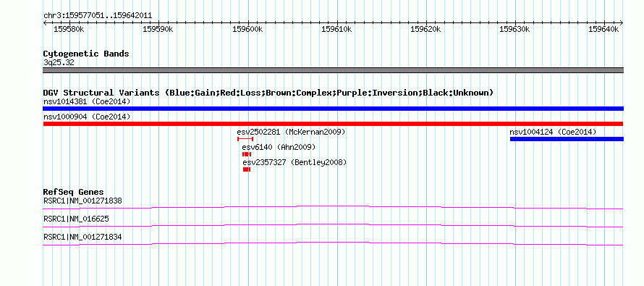Click the RSRC1|NM_001271834 transcript label

(82, 237)
